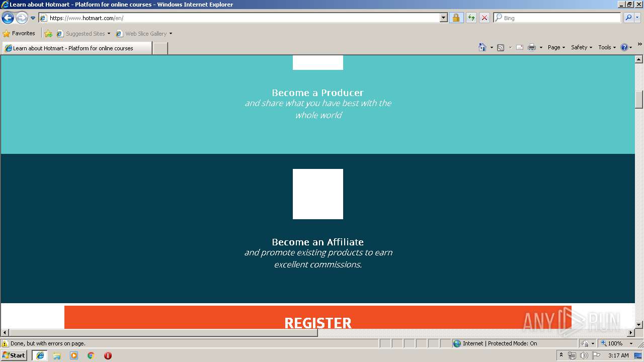Click the toolbar overflow chevron
The image size is (644, 362).
[639, 44]
